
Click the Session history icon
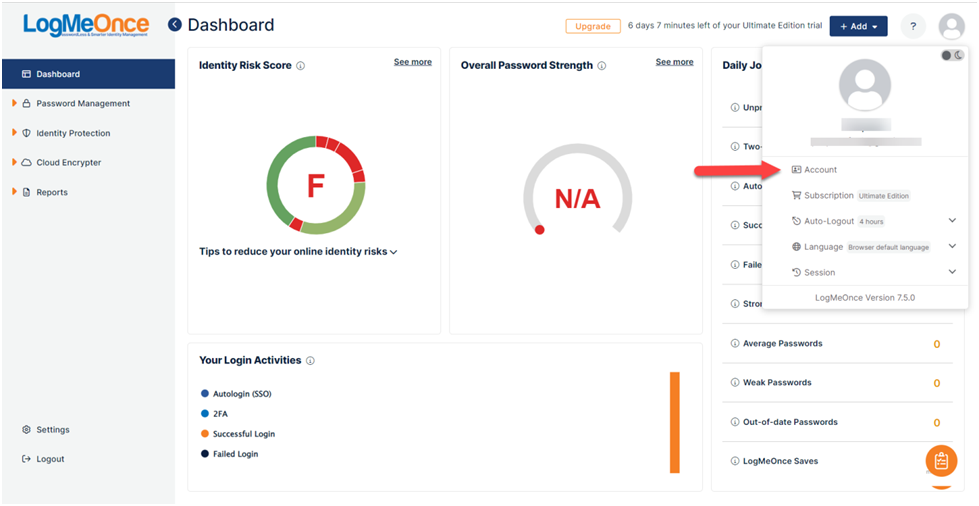pos(796,272)
